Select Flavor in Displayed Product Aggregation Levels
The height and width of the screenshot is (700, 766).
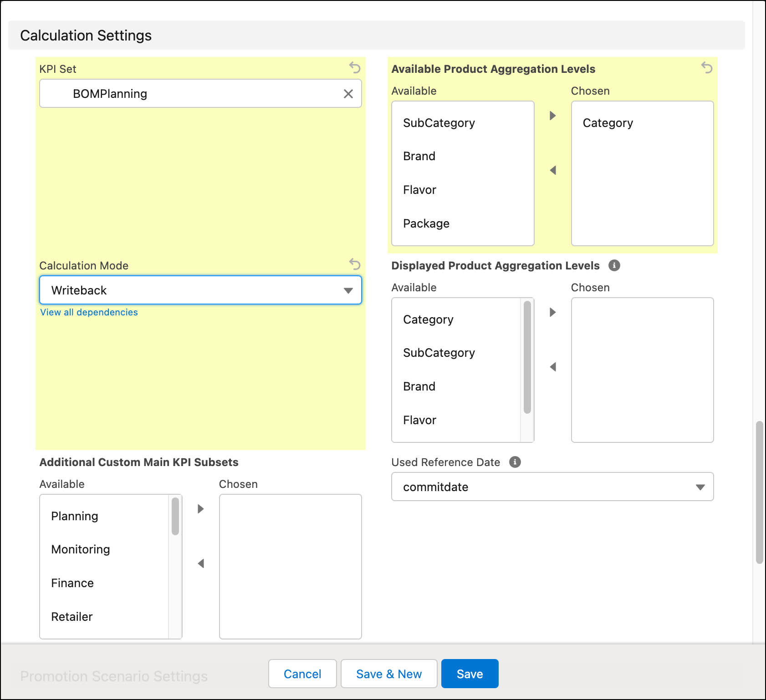(456, 420)
